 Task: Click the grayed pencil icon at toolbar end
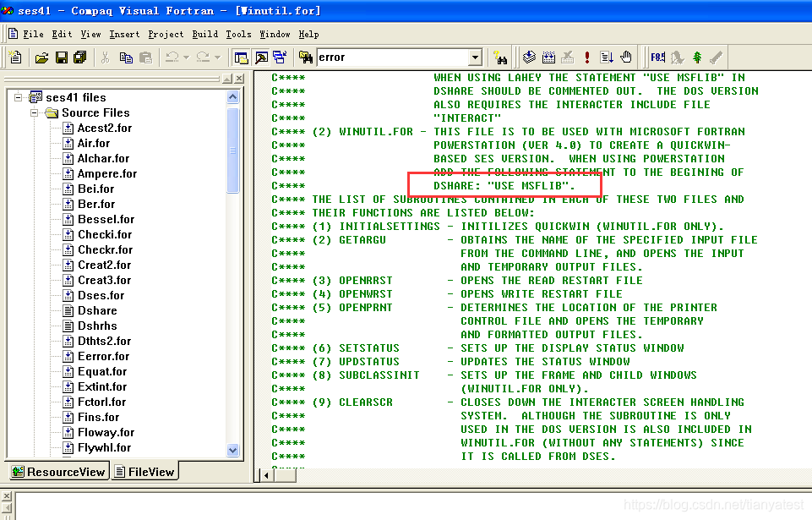(x=717, y=57)
